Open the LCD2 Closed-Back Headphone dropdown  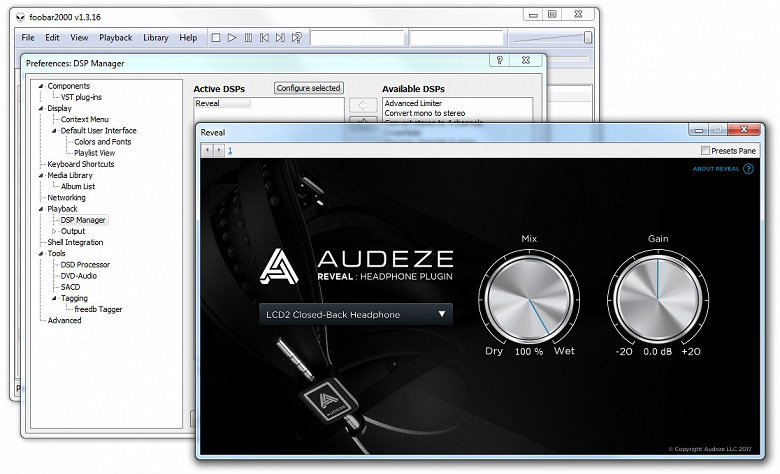pyautogui.click(x=356, y=314)
